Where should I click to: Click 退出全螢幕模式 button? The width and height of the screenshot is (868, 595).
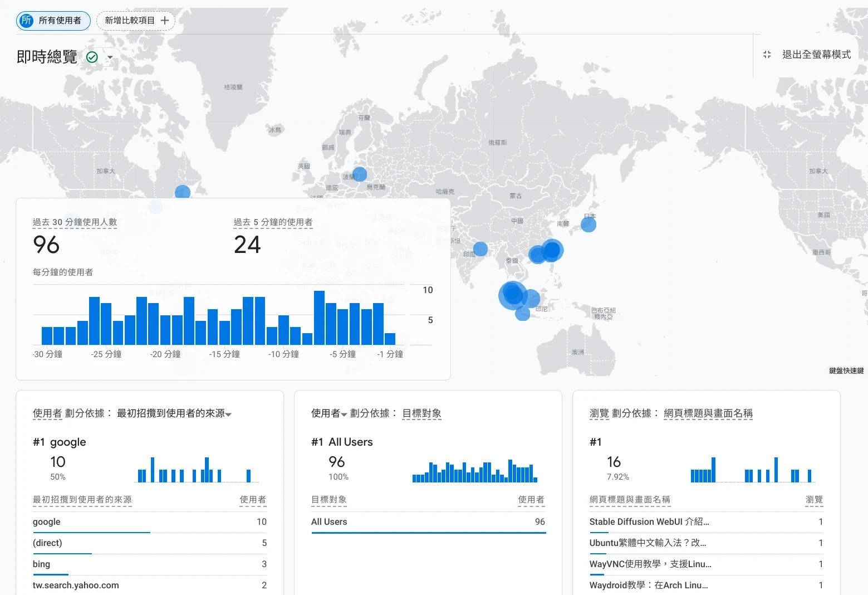pos(816,55)
